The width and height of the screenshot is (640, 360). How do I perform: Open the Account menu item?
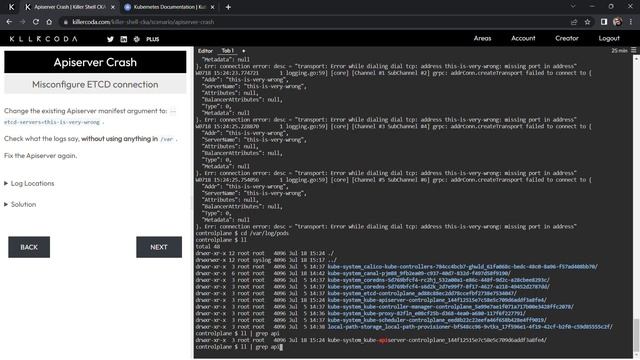pos(523,38)
